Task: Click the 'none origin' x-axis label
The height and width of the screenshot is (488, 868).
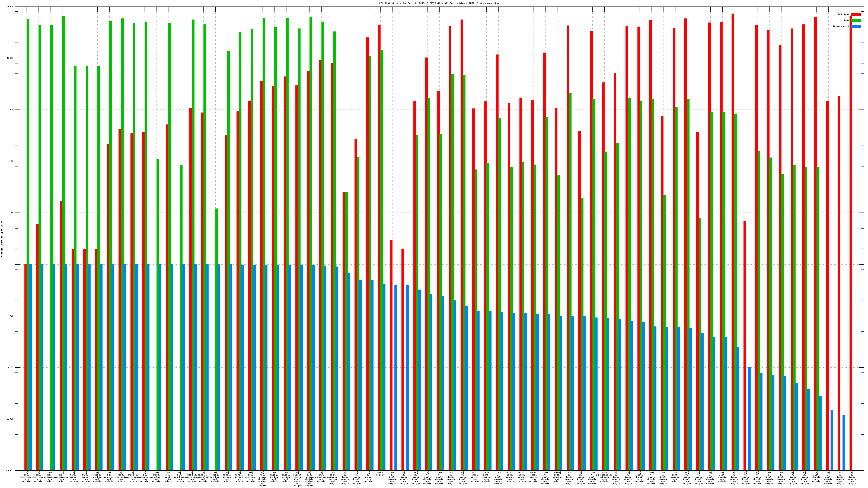Action: coord(380,474)
